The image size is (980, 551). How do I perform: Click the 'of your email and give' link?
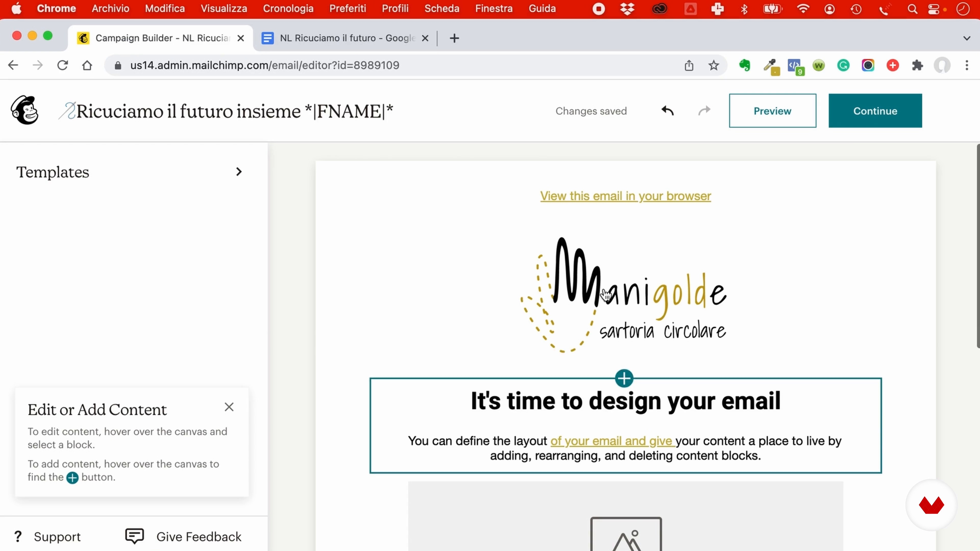612,441
